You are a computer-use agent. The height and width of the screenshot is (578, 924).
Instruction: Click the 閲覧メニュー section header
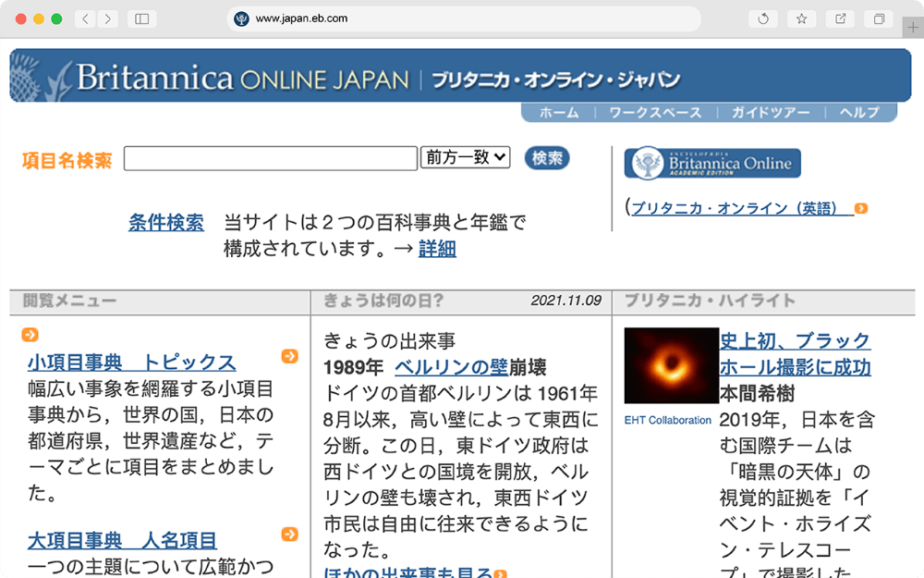[x=69, y=301]
